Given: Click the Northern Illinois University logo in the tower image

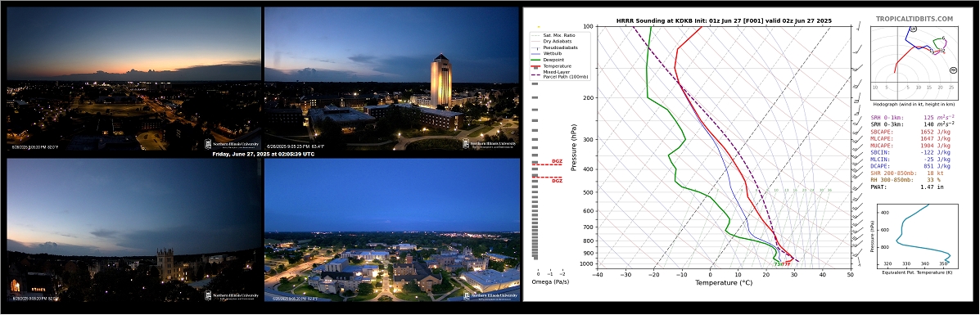Looking at the screenshot, I should (490, 144).
